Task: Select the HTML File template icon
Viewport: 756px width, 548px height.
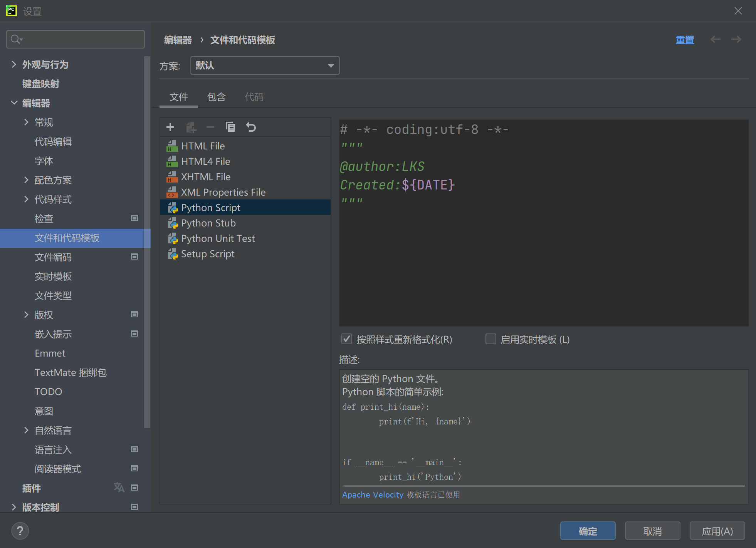Action: click(173, 146)
